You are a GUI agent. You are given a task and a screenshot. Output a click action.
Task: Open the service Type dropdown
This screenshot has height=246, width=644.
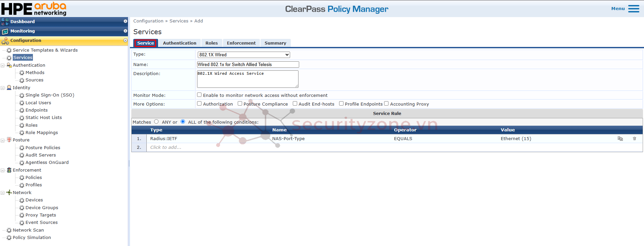click(x=244, y=55)
